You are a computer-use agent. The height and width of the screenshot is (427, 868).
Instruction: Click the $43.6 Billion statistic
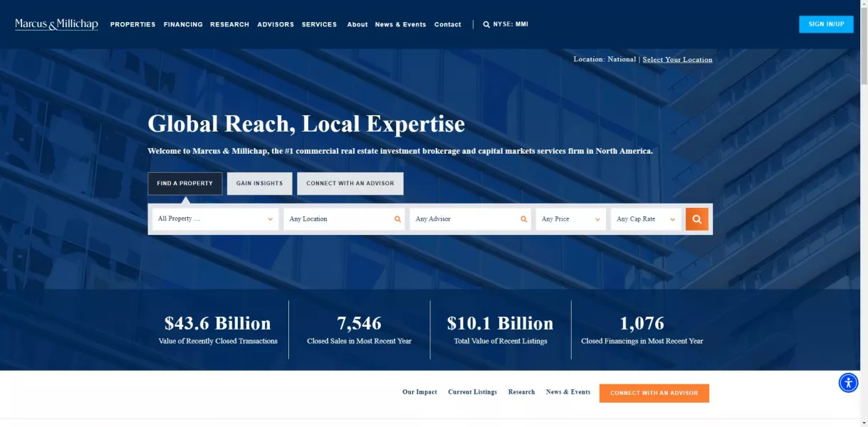coord(217,324)
